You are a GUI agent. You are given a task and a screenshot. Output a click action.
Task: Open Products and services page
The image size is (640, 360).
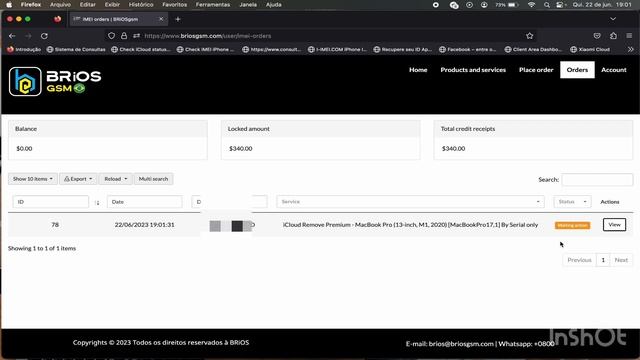tap(473, 70)
